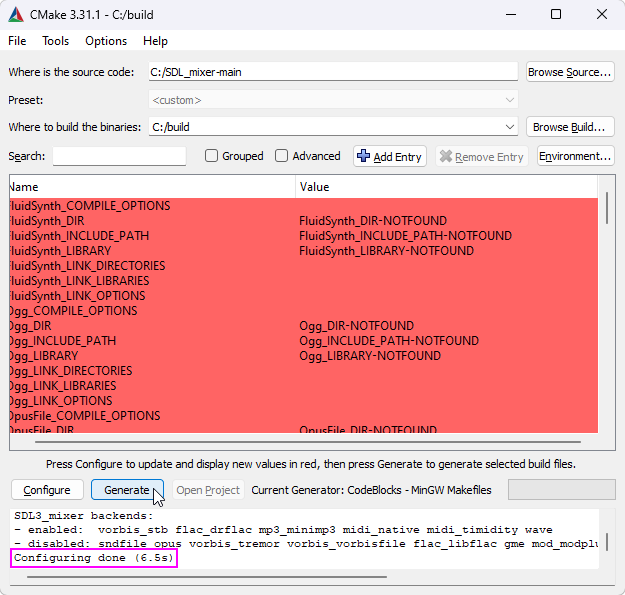Focus the Search input field

[x=120, y=156]
